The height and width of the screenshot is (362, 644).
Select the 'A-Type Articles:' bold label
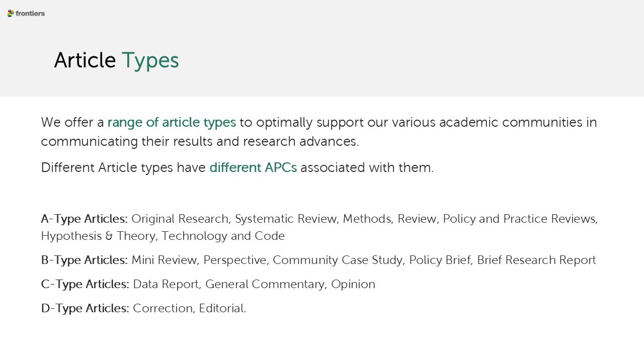tap(84, 219)
